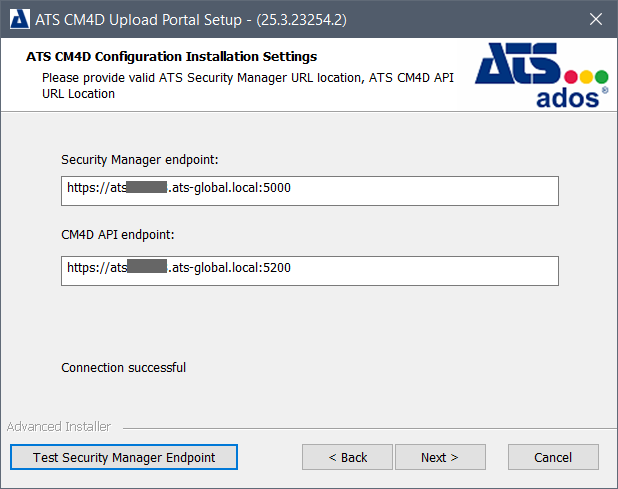Focus the CM4D API endpoint field
This screenshot has height=489, width=618.
tap(309, 271)
